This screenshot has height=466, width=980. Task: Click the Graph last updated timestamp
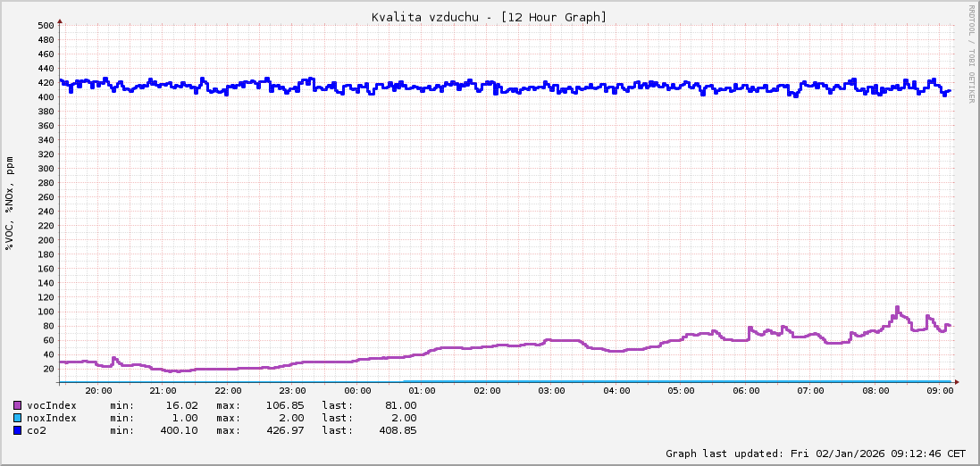[x=816, y=454]
